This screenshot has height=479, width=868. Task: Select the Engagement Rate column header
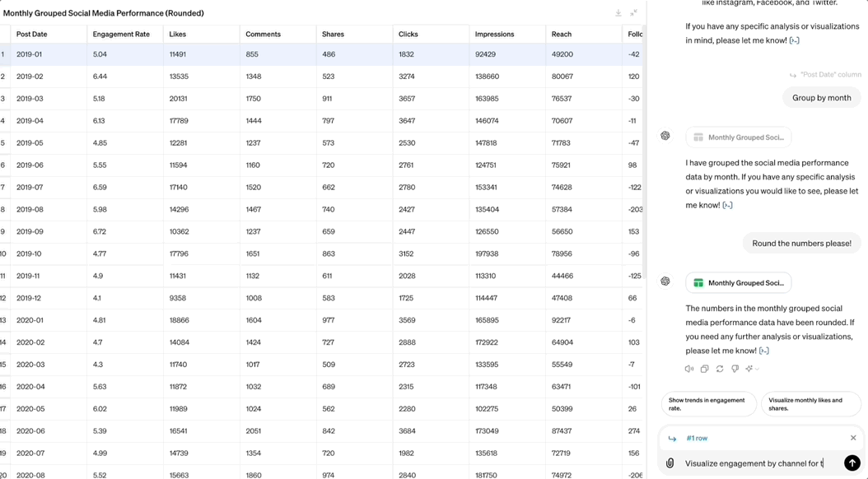coord(121,35)
